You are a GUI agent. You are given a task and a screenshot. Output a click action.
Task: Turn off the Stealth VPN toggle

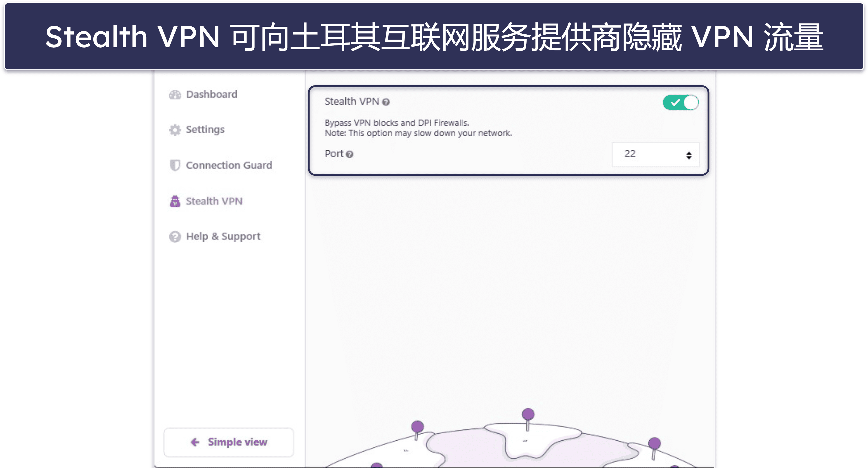pos(681,102)
